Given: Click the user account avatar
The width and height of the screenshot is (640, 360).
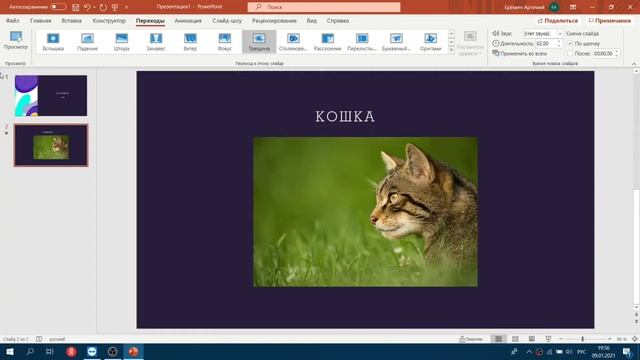Looking at the screenshot, I should point(554,7).
